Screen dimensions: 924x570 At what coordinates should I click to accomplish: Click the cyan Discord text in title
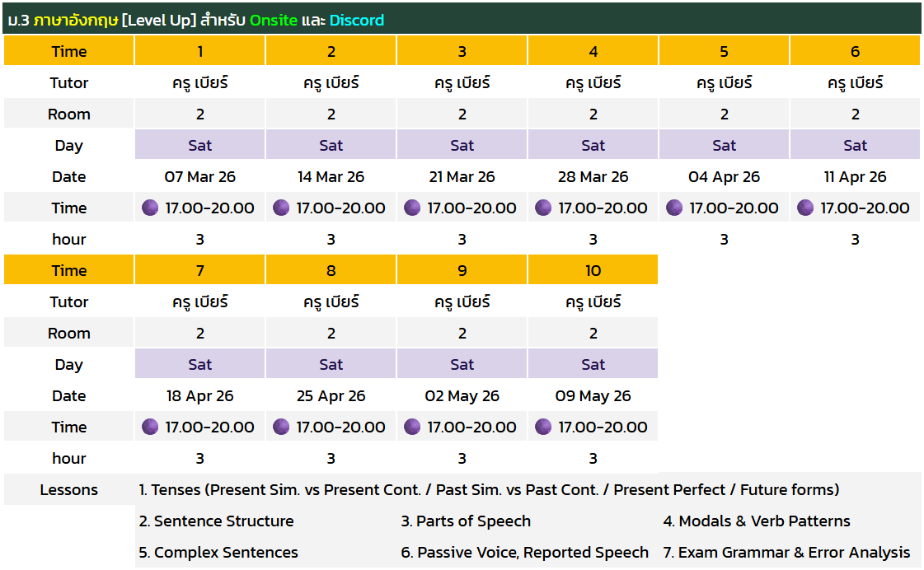[357, 20]
